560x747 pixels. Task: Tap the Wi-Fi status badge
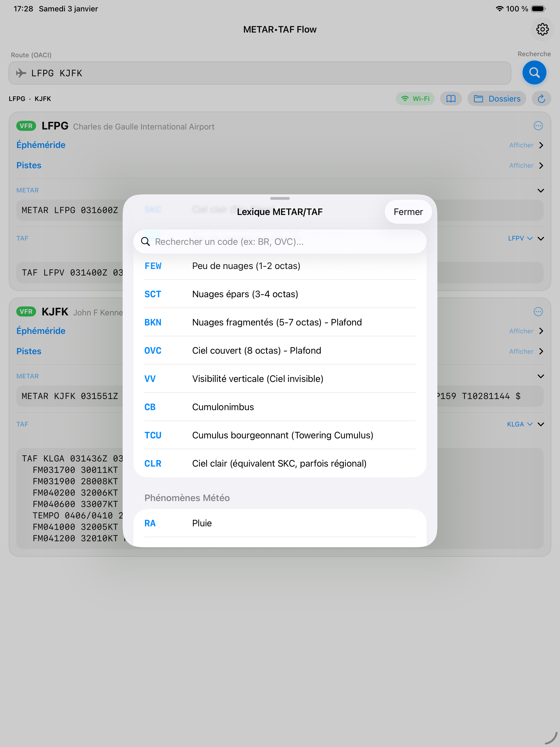tap(415, 99)
